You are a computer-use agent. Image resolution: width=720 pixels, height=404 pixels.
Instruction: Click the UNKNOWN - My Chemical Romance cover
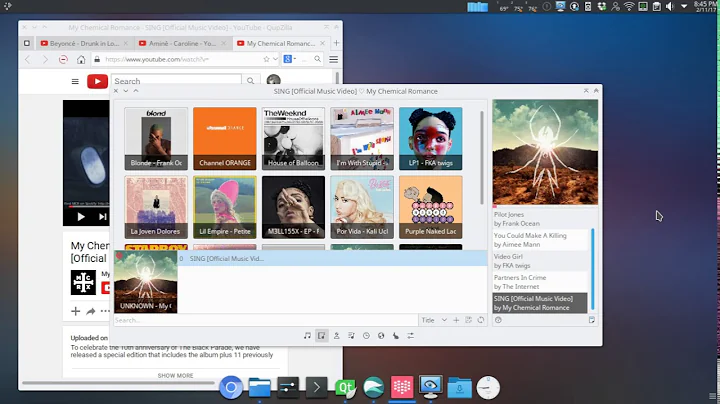pos(146,282)
